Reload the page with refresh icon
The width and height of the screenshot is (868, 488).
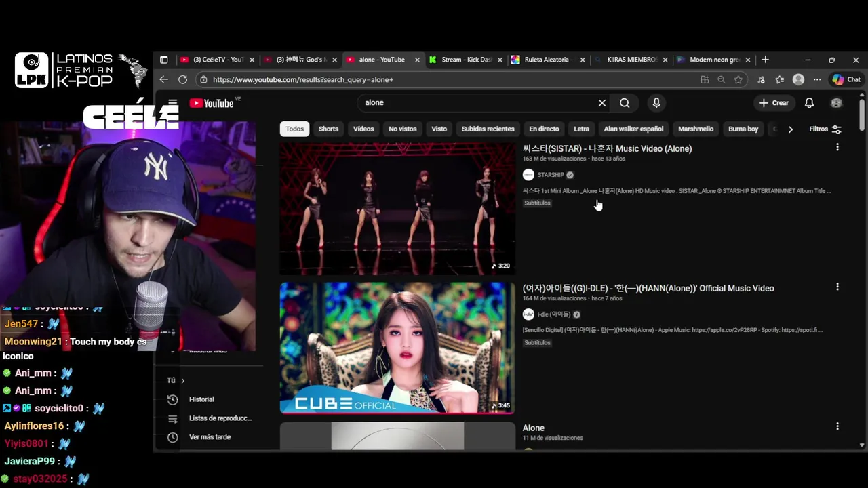(182, 79)
